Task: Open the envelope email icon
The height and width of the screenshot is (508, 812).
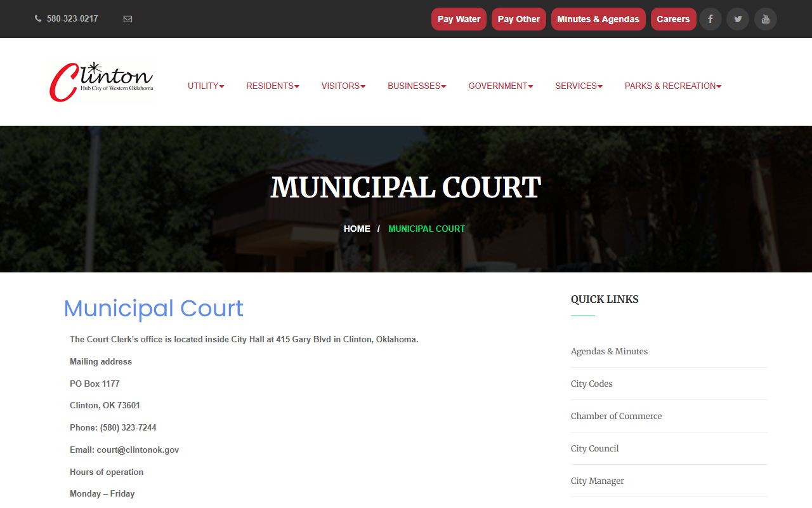Action: click(x=128, y=19)
